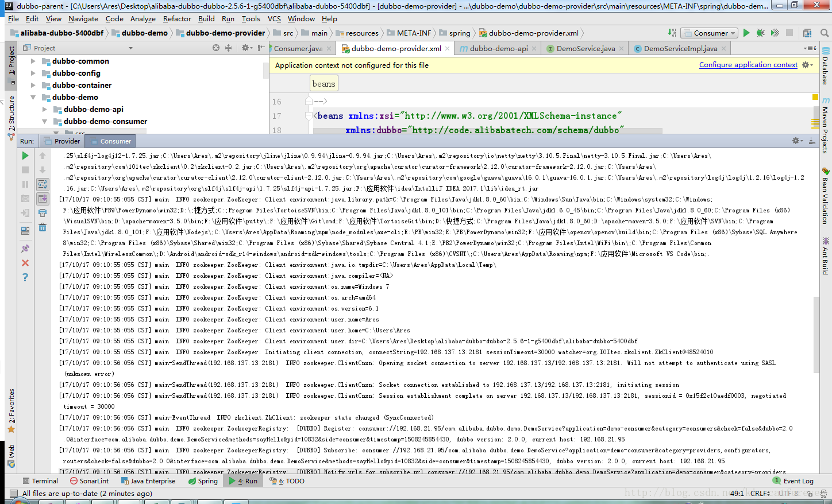Viewport: 832px width, 504px height.
Task: Clear console with the trash icon
Action: click(x=43, y=227)
